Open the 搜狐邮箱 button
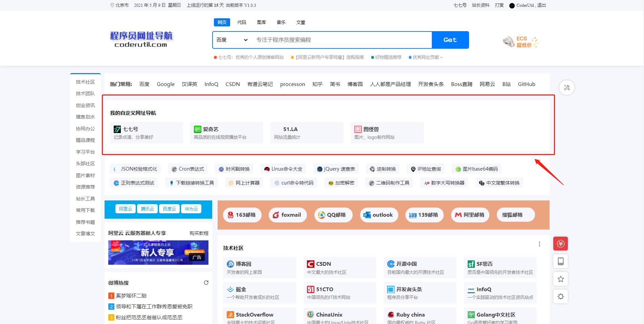Viewport: 644px width, 324px height. [516, 215]
